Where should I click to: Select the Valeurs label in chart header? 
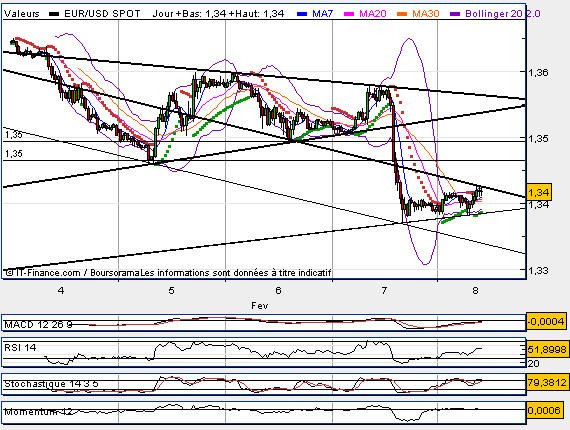21,14
